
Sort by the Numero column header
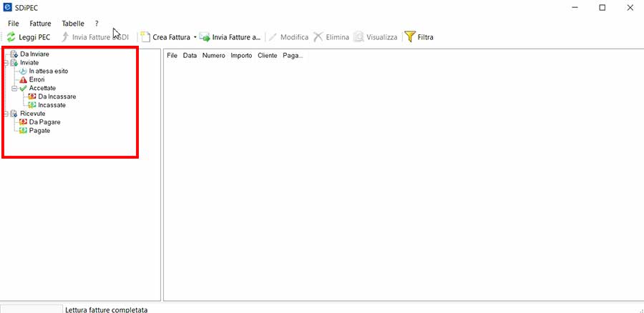click(213, 56)
